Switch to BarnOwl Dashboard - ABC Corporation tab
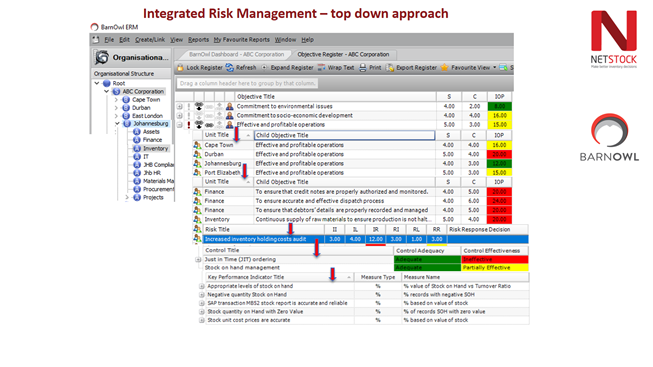653x367 pixels. click(x=236, y=55)
